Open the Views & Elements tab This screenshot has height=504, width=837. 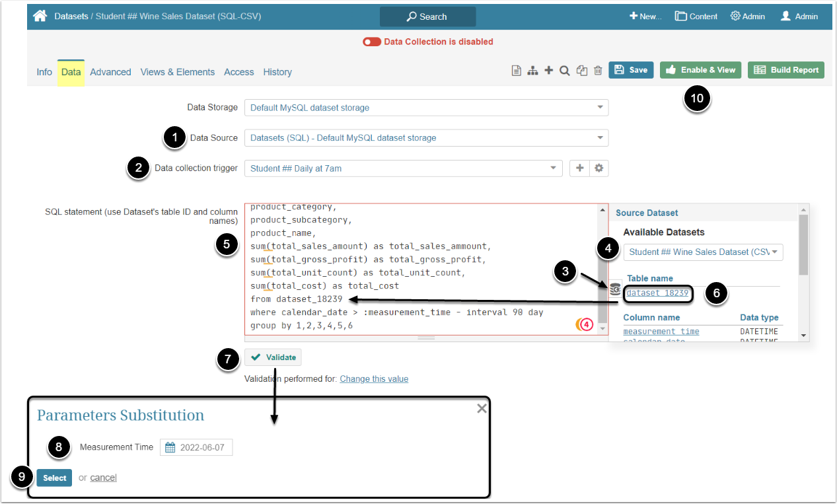pyautogui.click(x=177, y=72)
